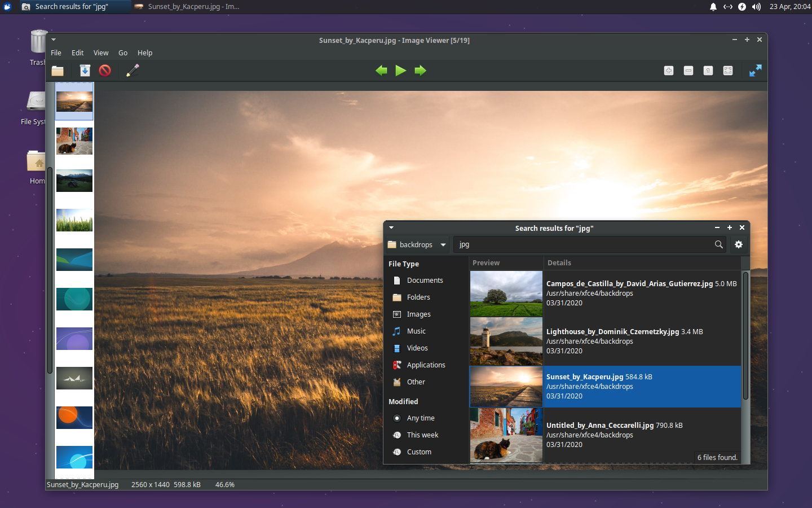Fit the image to the window

click(x=728, y=71)
